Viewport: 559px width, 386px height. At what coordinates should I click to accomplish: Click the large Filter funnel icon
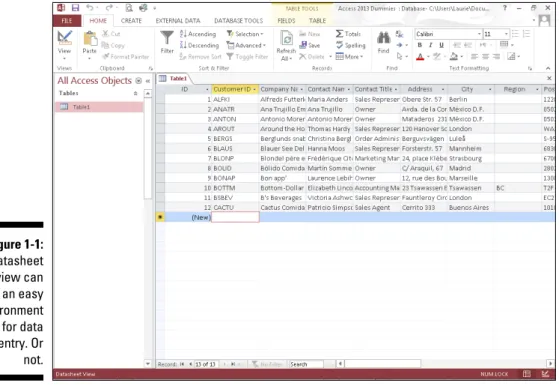coord(167,38)
